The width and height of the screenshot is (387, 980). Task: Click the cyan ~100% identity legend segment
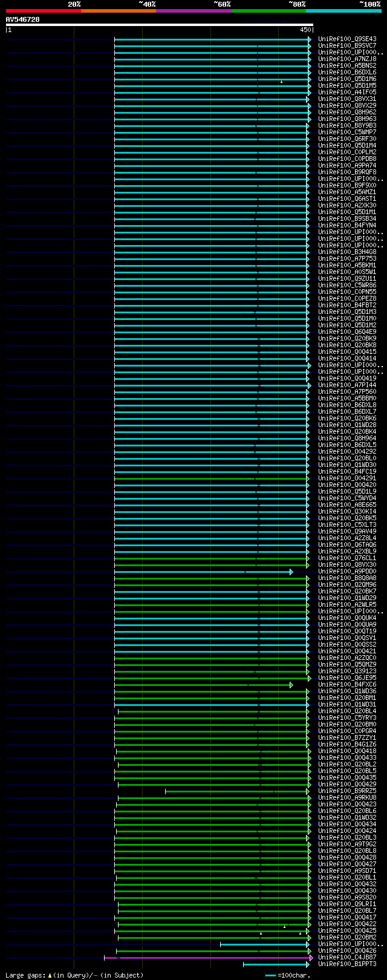tap(343, 10)
